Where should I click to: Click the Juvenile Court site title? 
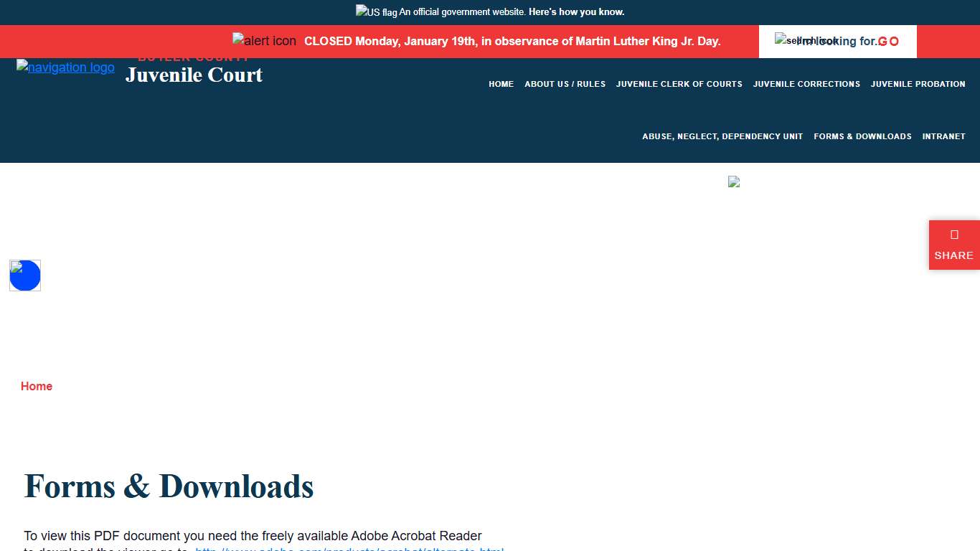coord(194,75)
